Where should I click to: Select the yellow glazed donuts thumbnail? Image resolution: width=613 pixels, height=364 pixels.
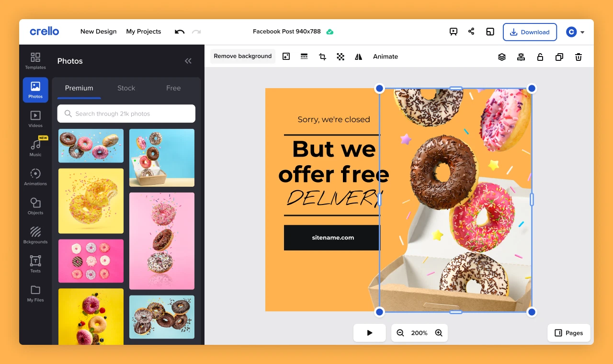point(91,201)
